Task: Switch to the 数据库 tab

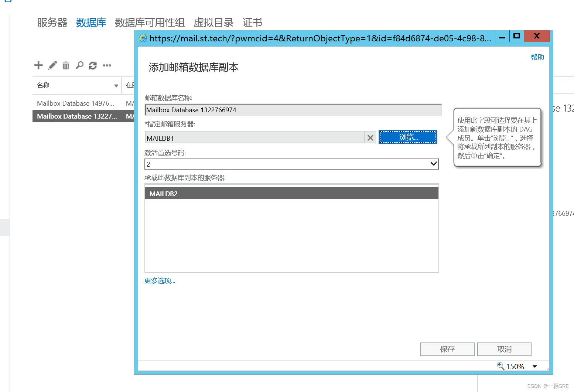Action: point(91,23)
